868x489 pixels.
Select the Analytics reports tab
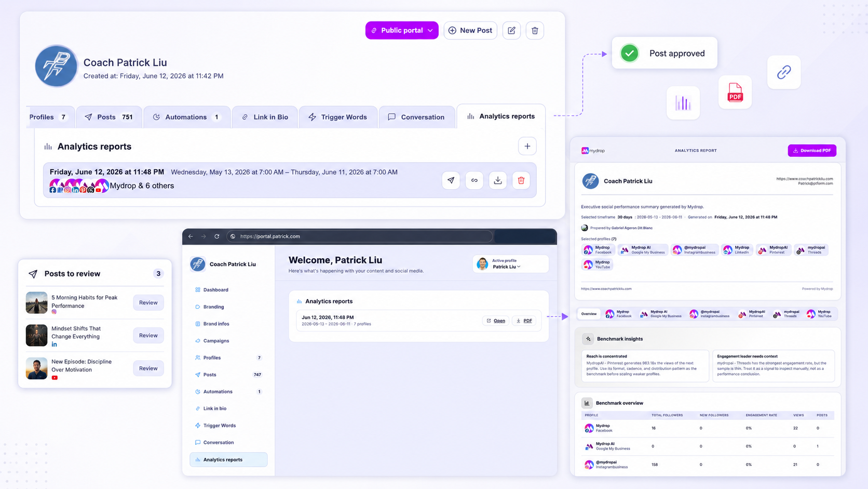(501, 116)
